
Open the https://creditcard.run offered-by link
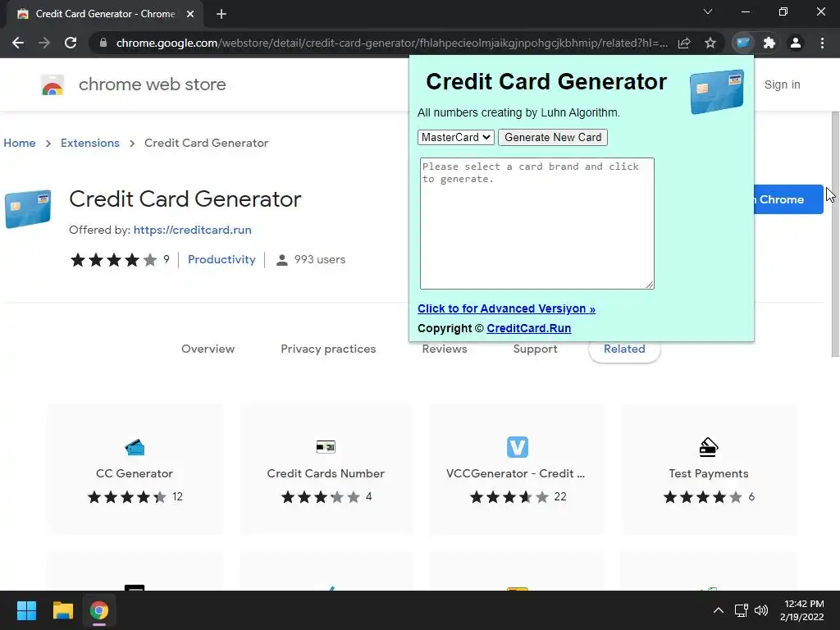click(192, 230)
